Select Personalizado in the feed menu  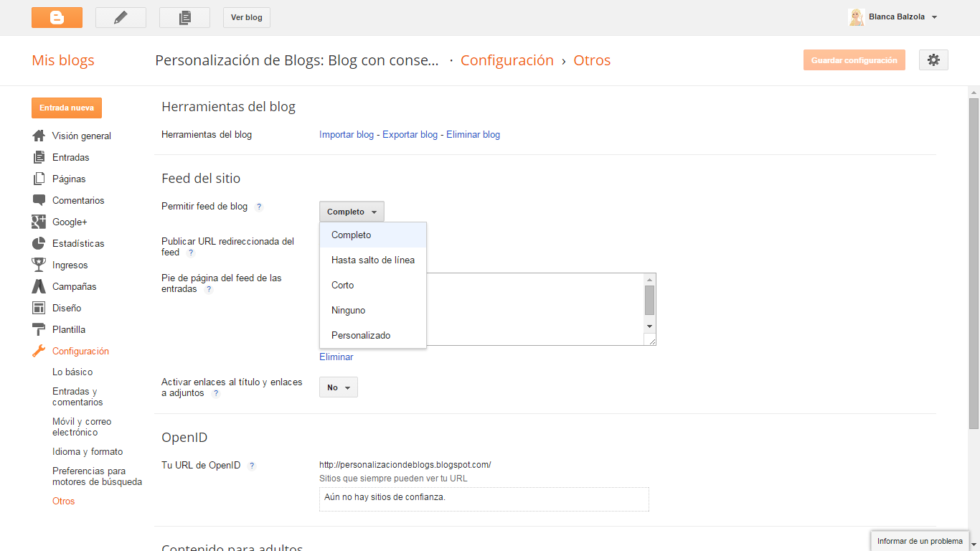361,335
